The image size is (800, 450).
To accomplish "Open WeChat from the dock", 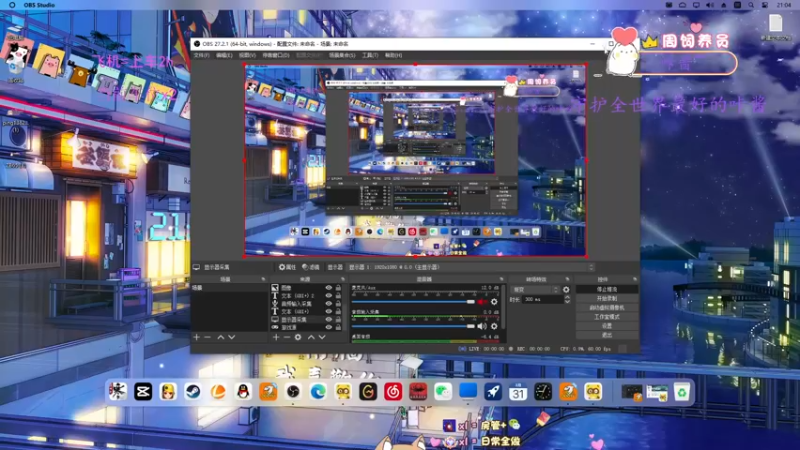I will tap(443, 392).
